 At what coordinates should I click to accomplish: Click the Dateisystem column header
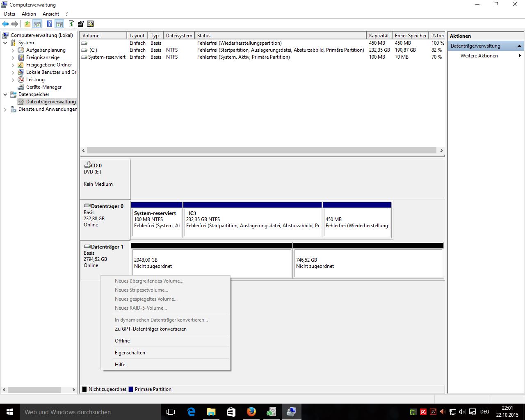179,36
